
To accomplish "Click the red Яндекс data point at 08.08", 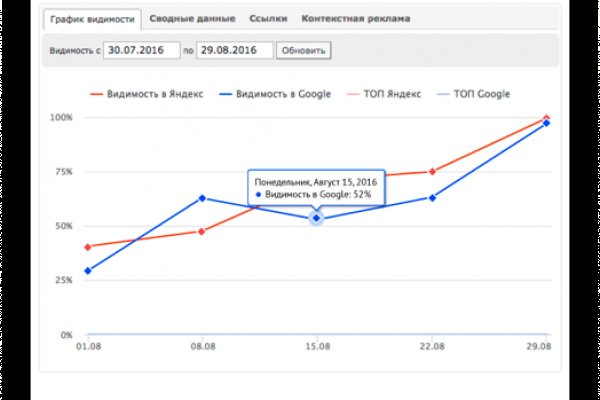I will coord(202,231).
